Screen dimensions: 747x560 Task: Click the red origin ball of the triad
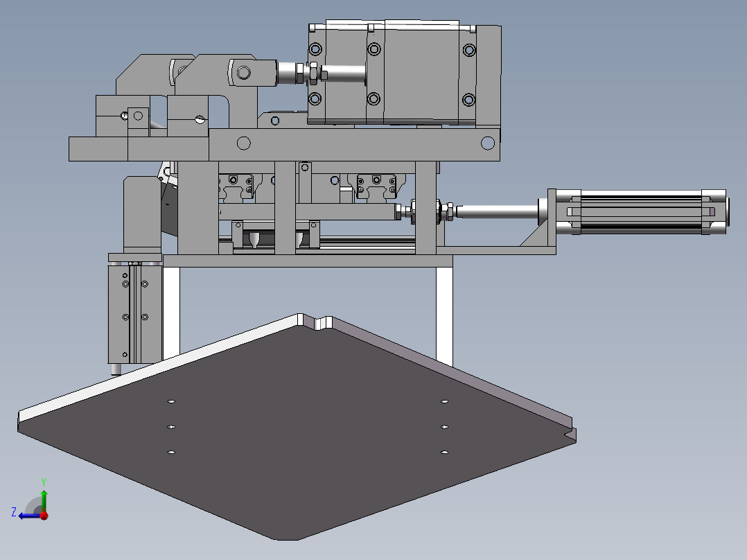click(44, 515)
